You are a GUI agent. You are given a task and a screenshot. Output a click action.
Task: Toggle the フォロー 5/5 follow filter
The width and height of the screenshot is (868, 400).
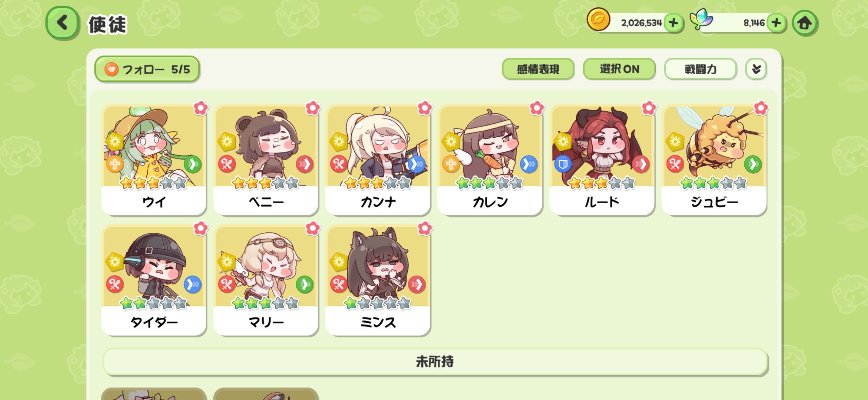pos(147,70)
